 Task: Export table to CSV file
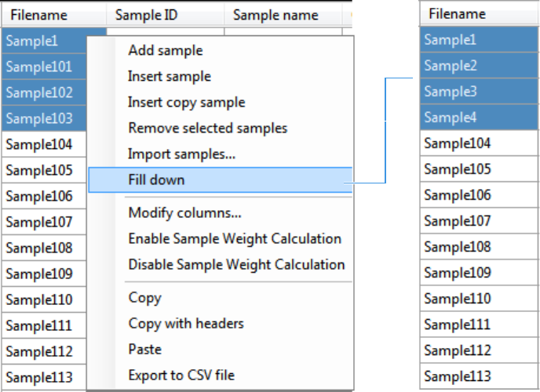[181, 375]
